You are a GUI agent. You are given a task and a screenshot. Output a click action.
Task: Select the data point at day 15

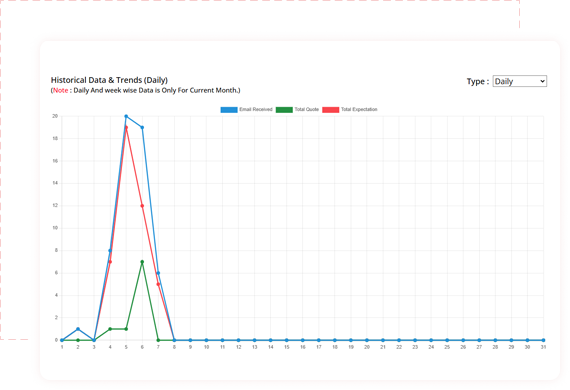286,340
